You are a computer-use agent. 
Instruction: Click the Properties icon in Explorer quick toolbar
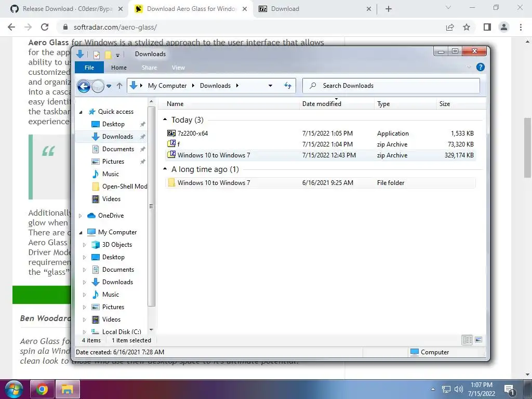96,54
